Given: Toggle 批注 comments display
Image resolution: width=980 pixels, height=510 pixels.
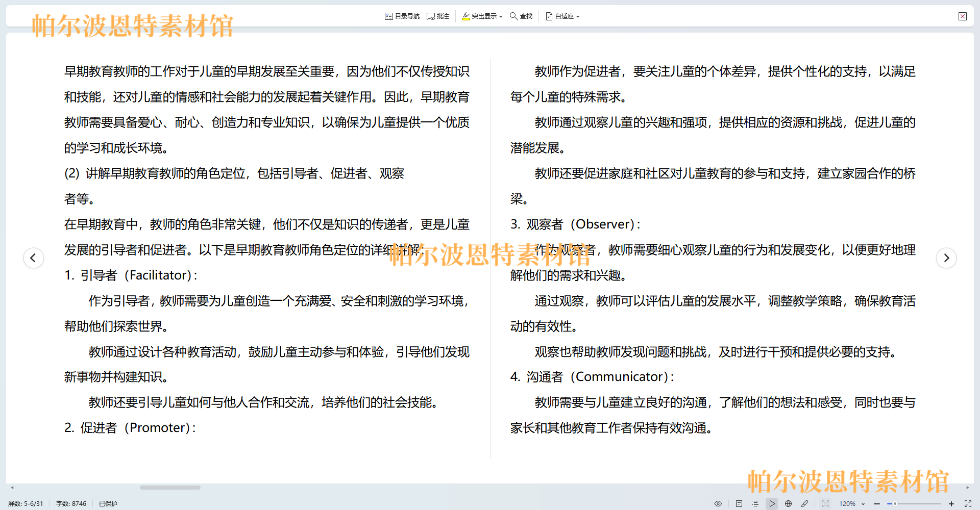Looking at the screenshot, I should coord(438,16).
